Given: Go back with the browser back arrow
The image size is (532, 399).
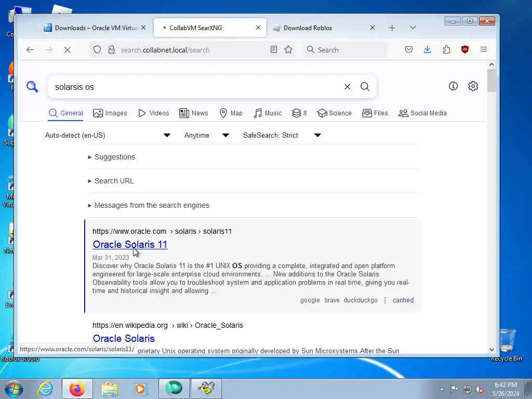Looking at the screenshot, I should click(x=30, y=50).
